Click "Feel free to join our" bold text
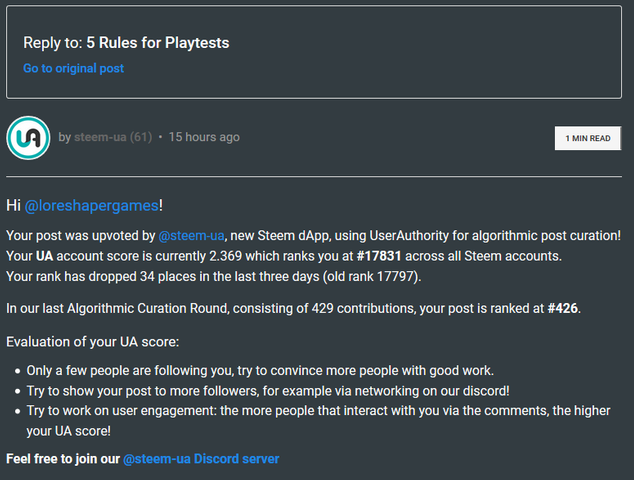The height and width of the screenshot is (480, 634). [63, 459]
